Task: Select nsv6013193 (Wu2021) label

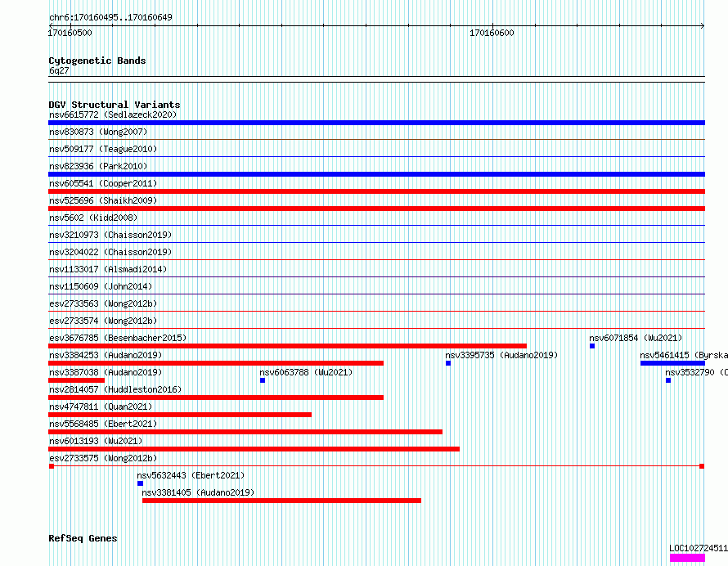Action: tap(96, 441)
